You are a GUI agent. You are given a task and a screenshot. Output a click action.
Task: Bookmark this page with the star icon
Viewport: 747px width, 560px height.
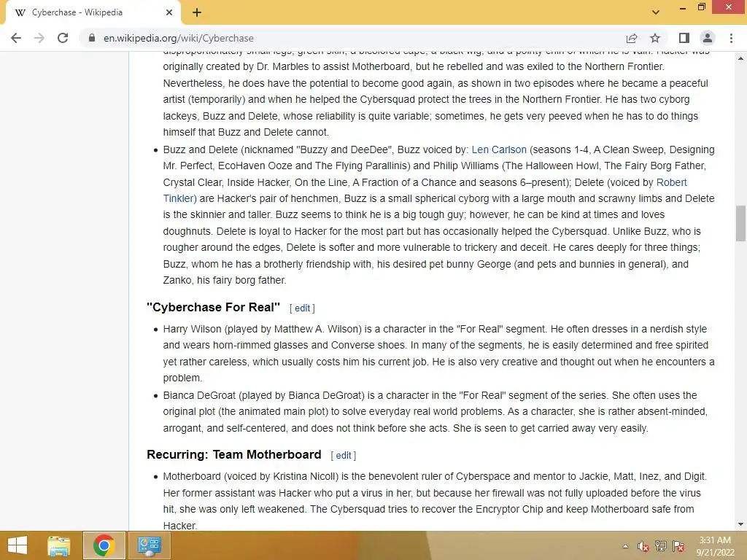[x=655, y=38]
